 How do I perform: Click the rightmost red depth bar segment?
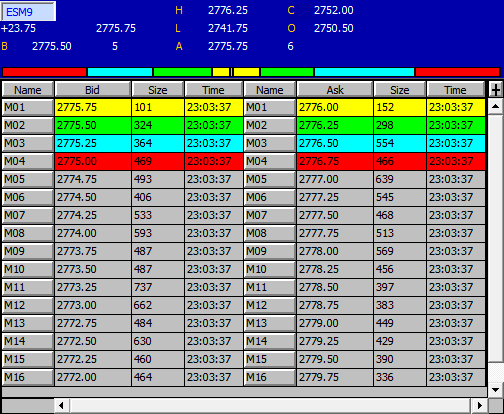click(458, 72)
